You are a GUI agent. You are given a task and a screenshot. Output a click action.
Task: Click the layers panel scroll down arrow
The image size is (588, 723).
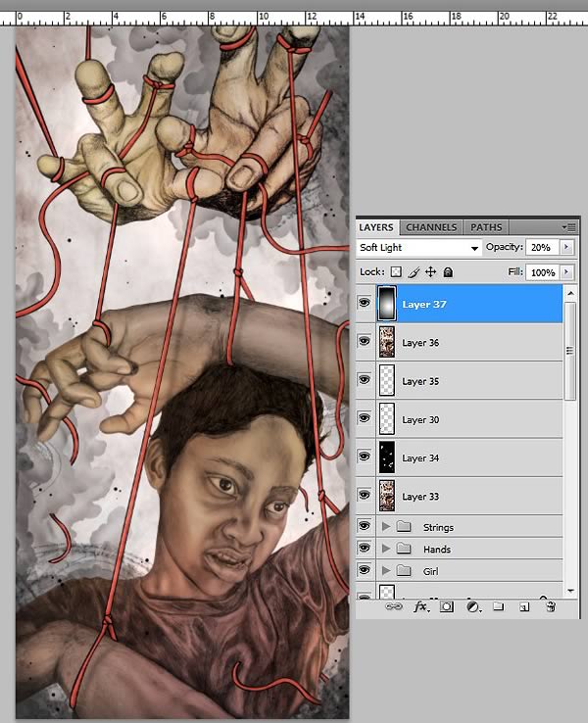point(570,591)
